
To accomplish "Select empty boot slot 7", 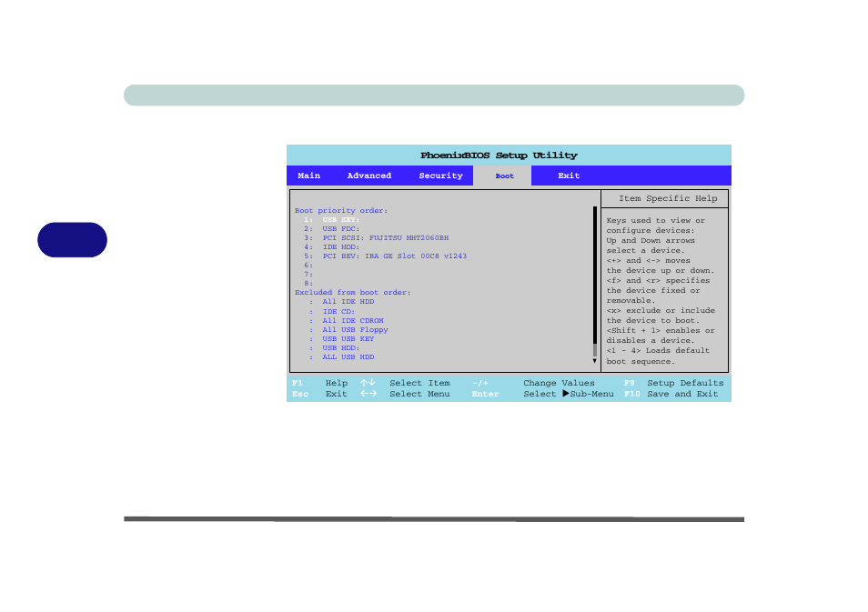I will click(308, 275).
